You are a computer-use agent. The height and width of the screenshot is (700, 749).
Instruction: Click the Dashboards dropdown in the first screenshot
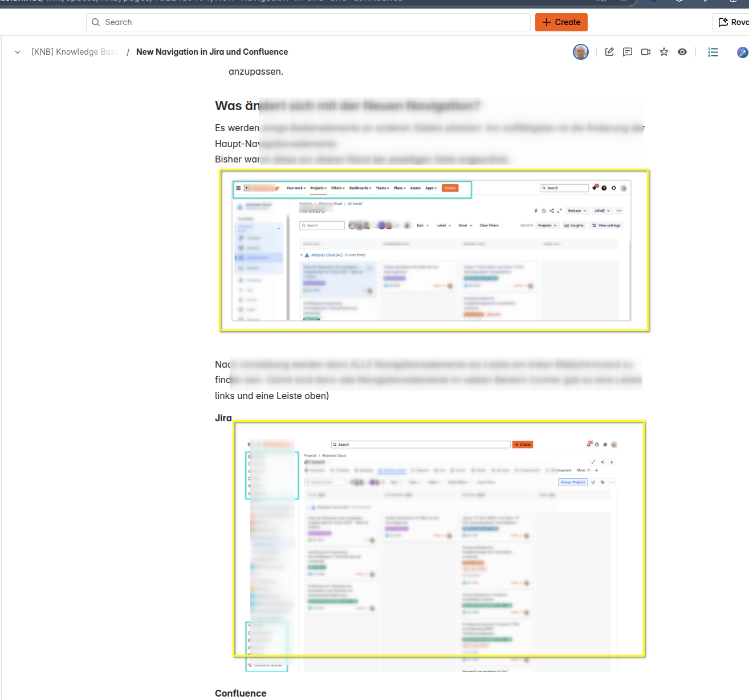[360, 188]
